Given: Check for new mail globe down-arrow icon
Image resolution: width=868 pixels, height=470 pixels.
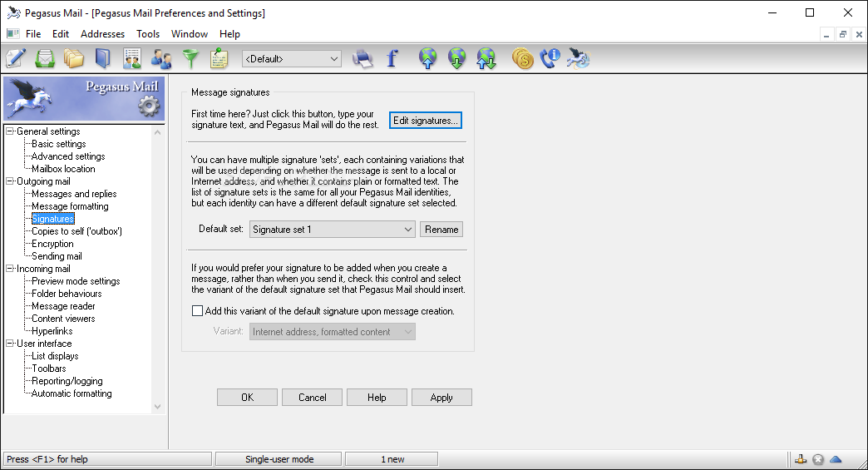Looking at the screenshot, I should 456,58.
